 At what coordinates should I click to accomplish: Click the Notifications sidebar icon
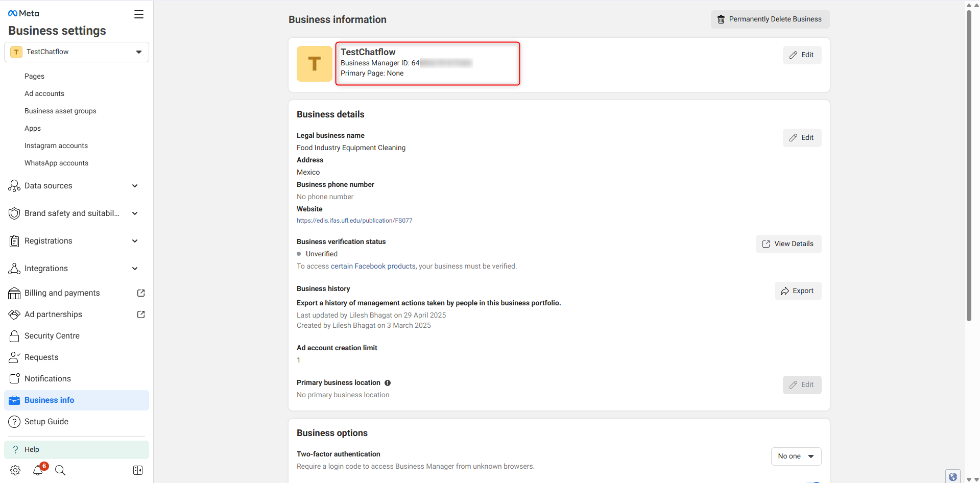14,379
